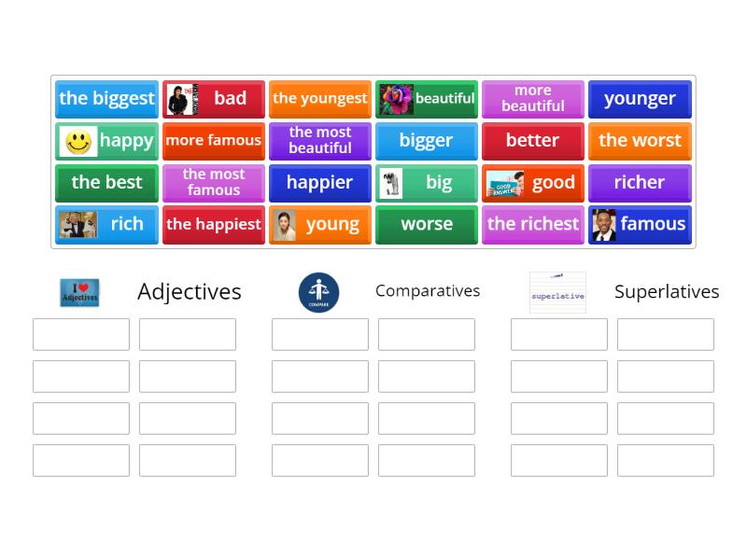
Task: Select the better tile
Action: [532, 140]
